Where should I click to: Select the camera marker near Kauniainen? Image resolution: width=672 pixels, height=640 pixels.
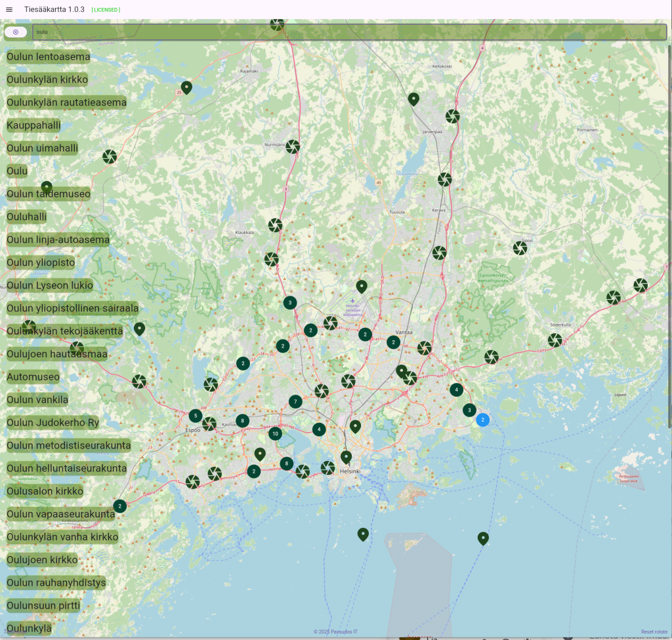point(209,424)
